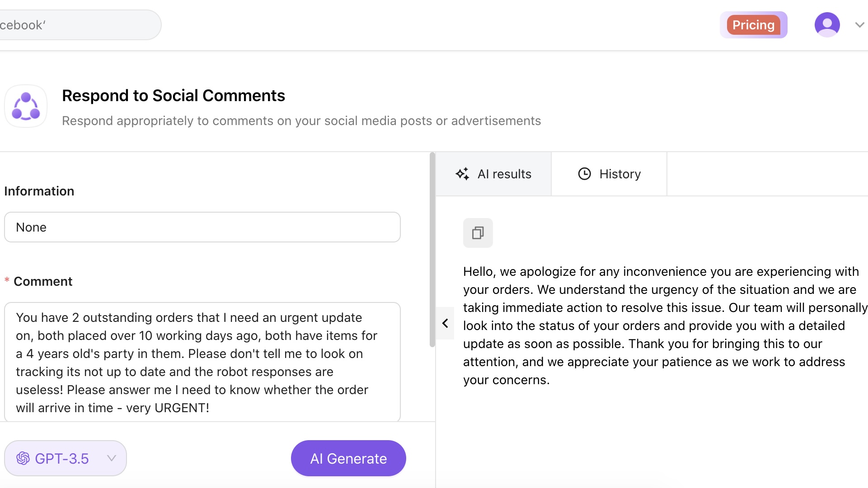Click the Respond to Social Comments template icon

point(26,106)
